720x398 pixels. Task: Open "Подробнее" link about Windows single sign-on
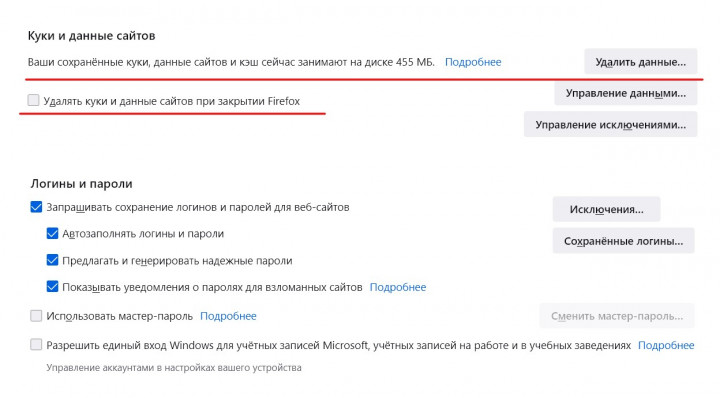(x=666, y=345)
